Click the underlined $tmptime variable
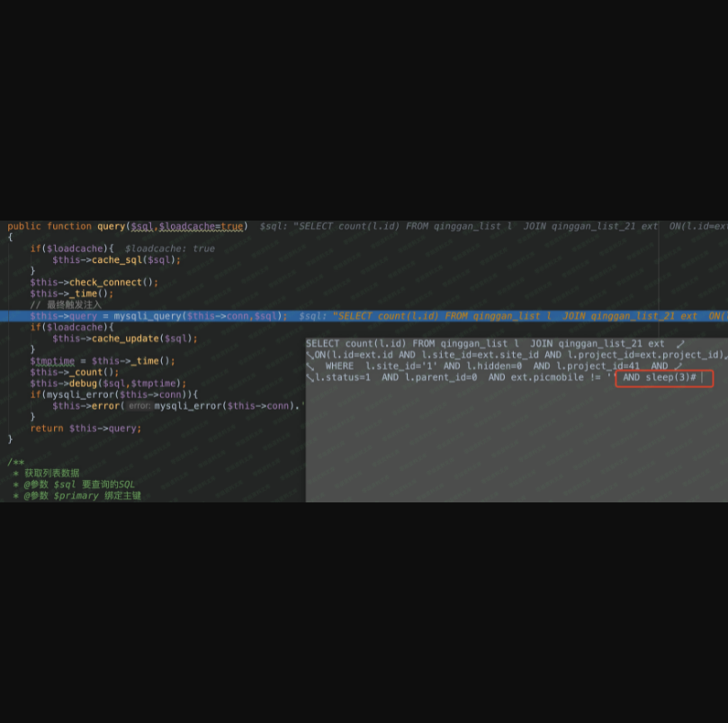Image resolution: width=728 pixels, height=723 pixels. pyautogui.click(x=52, y=360)
